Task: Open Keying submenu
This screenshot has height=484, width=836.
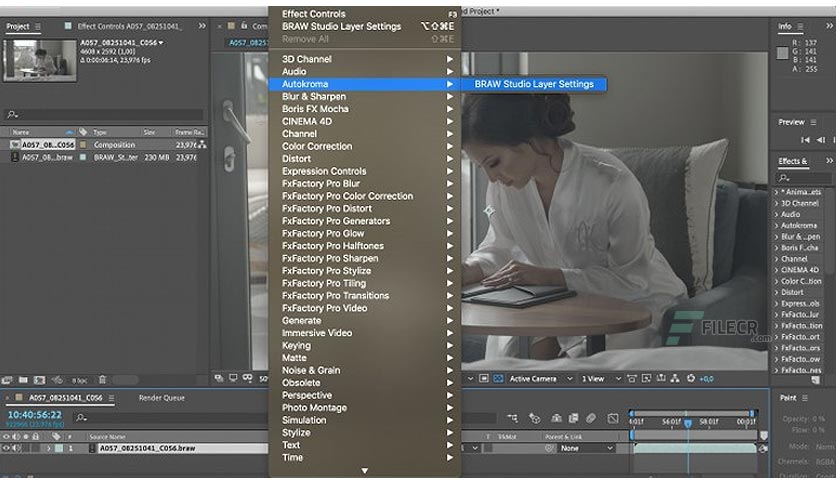Action: [x=365, y=345]
